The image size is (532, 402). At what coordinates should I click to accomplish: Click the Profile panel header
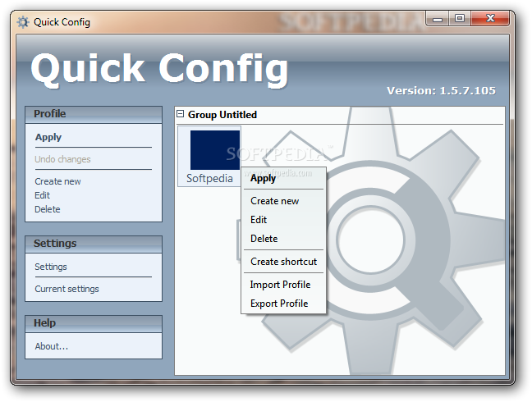pos(94,114)
